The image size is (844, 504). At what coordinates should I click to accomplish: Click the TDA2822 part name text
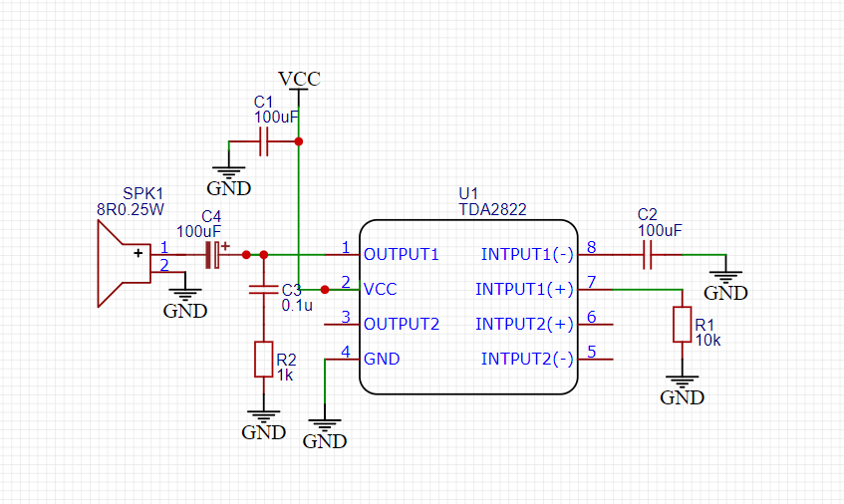[x=492, y=209]
